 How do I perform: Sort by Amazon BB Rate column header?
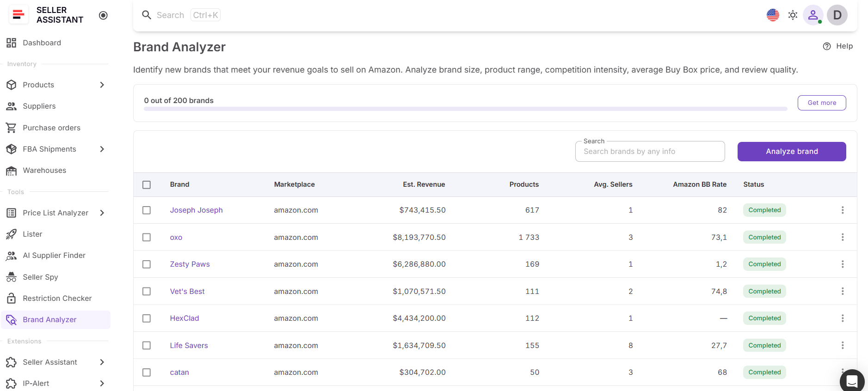click(x=700, y=185)
